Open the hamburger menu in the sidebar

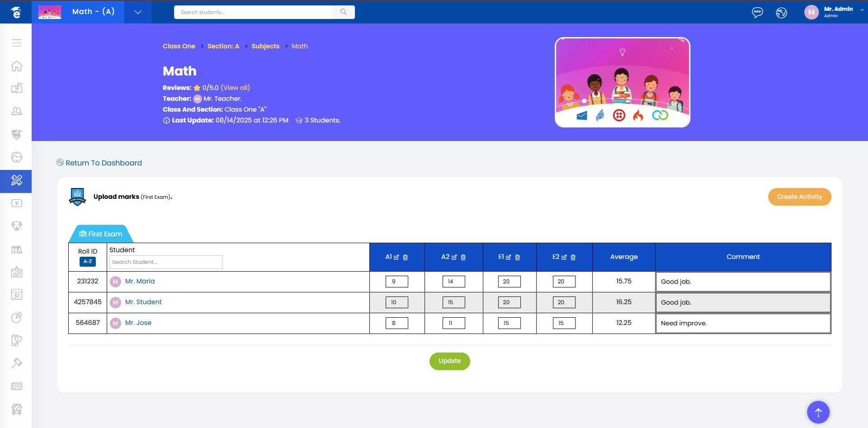tap(17, 43)
